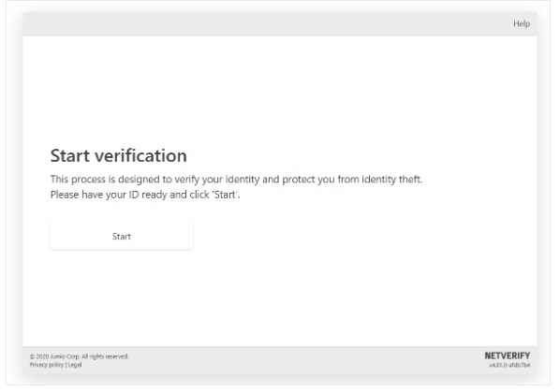Click the word 'verification' in the heading
The width and height of the screenshot is (560, 392).
pyautogui.click(x=140, y=156)
